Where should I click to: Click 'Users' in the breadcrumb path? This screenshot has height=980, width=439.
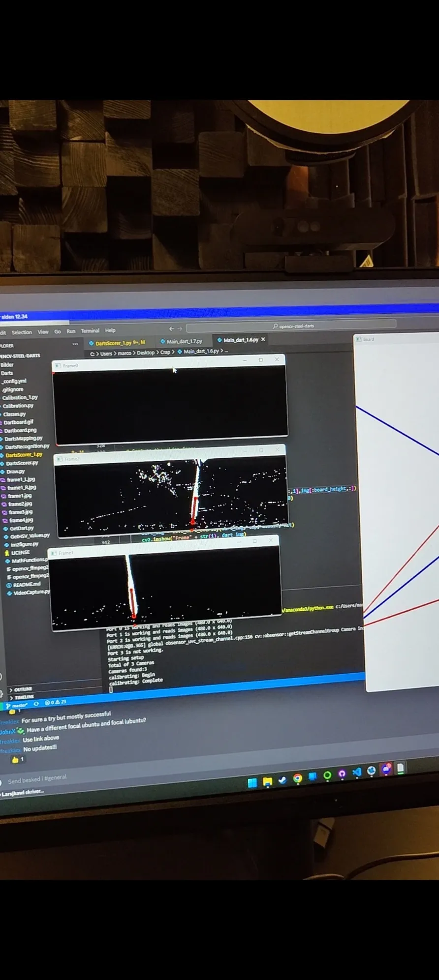tap(106, 354)
